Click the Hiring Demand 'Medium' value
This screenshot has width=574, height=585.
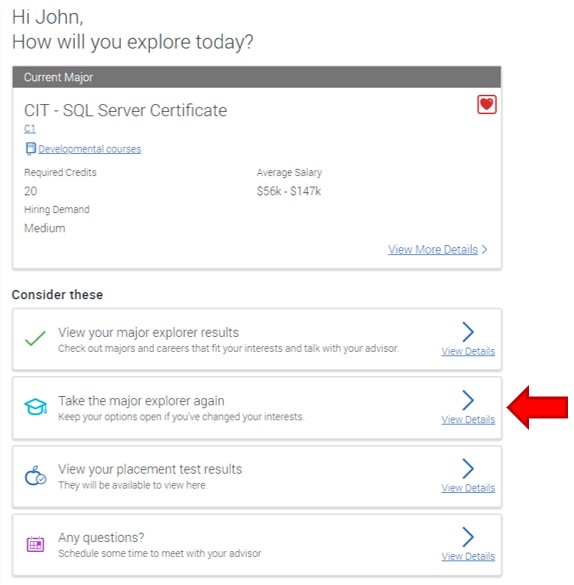coord(45,228)
